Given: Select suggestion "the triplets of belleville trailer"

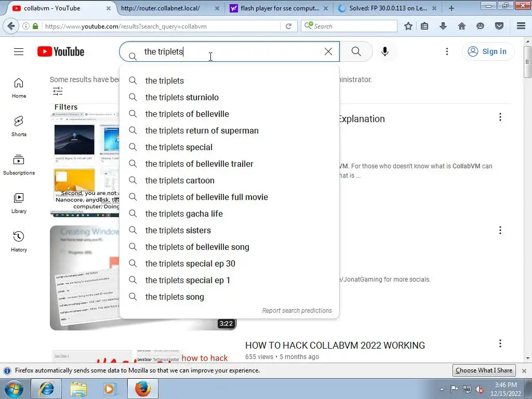Looking at the screenshot, I should tap(229, 164).
